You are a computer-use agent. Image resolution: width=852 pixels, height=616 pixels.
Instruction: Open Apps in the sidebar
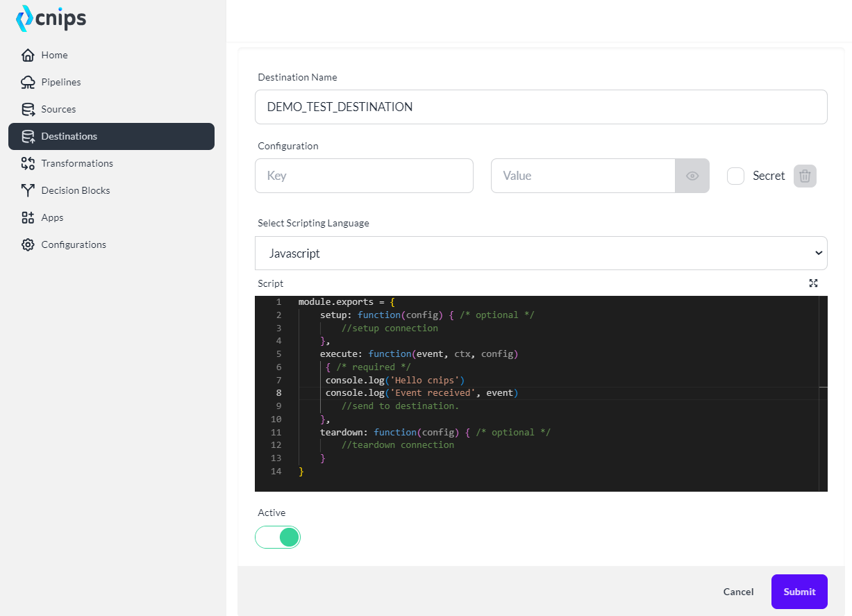[111, 217]
